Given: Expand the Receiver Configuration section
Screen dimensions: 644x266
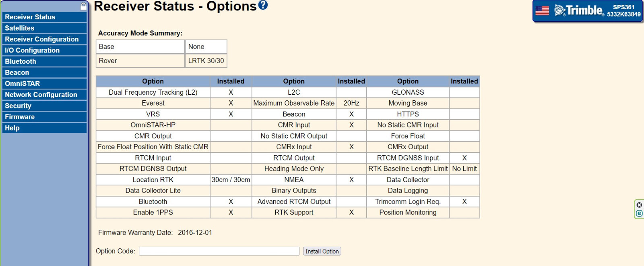Looking at the screenshot, I should pyautogui.click(x=44, y=39).
